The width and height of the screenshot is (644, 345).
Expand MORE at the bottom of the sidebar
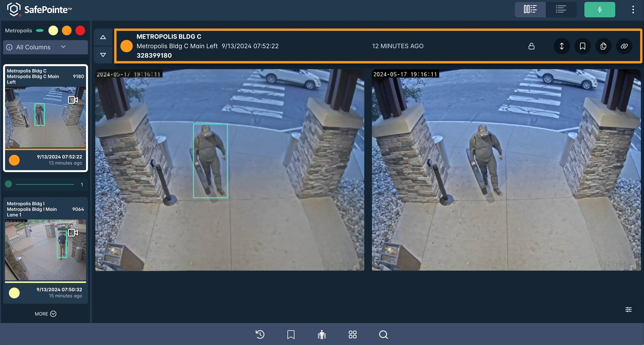click(45, 314)
